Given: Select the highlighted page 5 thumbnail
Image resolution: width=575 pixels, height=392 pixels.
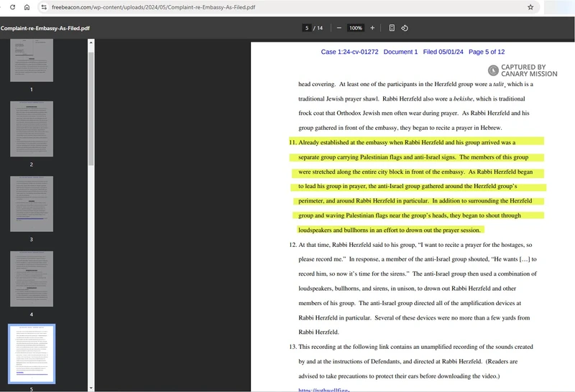Looking at the screenshot, I should pos(32,354).
